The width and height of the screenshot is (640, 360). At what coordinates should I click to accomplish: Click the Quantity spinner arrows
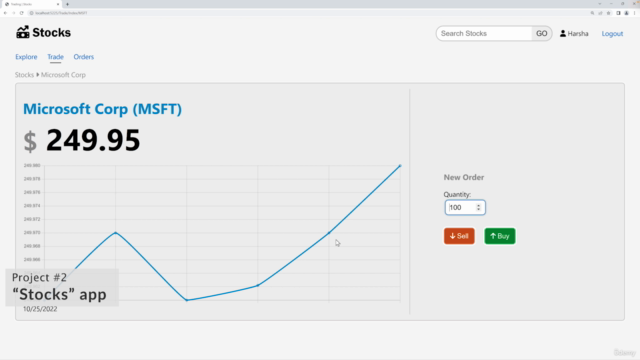[x=478, y=207]
